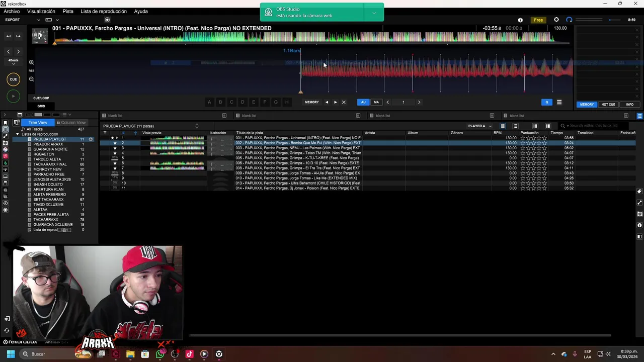Viewport: 644px width, 362px height.
Task: Switch to HOT CUE panel tab
Action: [608, 104]
